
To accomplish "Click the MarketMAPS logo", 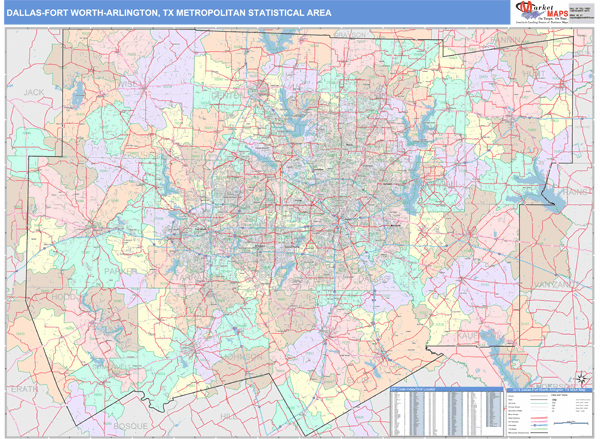I will 541,13.
